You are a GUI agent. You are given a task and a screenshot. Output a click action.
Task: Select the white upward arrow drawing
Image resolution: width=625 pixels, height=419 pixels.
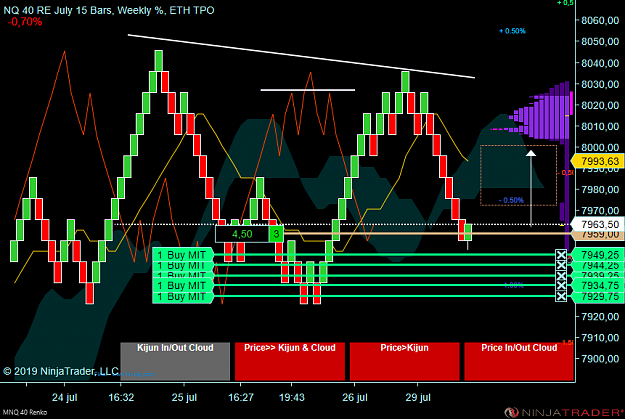pos(531,188)
